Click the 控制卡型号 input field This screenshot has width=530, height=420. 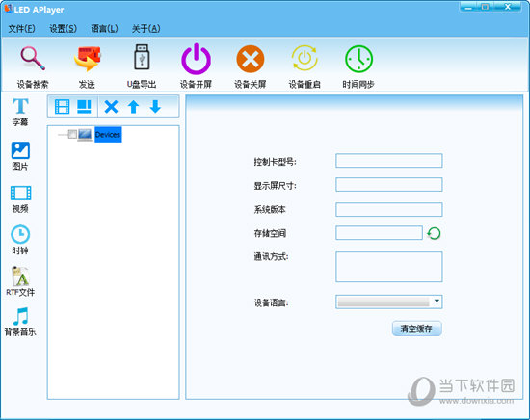tap(388, 161)
